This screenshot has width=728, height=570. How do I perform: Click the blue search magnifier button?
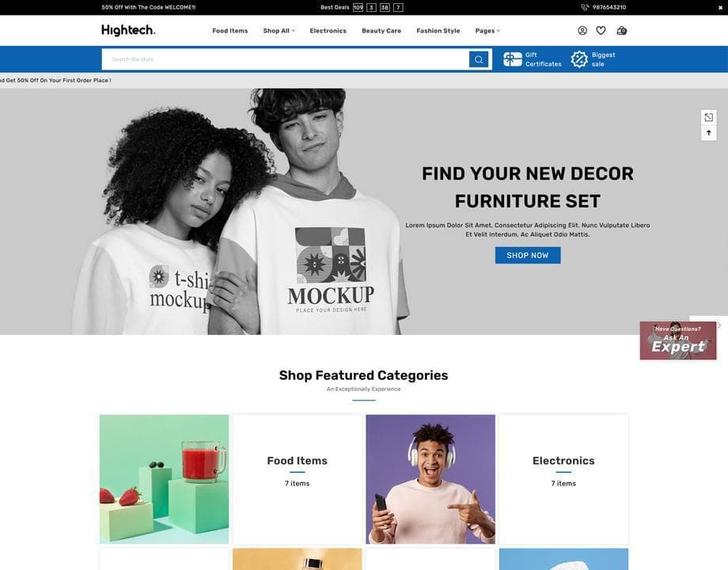coord(479,59)
